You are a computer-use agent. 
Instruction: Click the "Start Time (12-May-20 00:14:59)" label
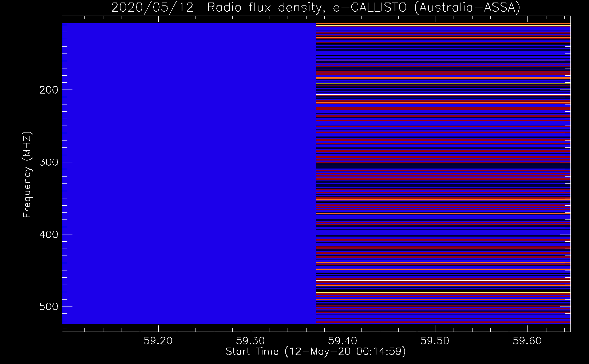point(316,352)
